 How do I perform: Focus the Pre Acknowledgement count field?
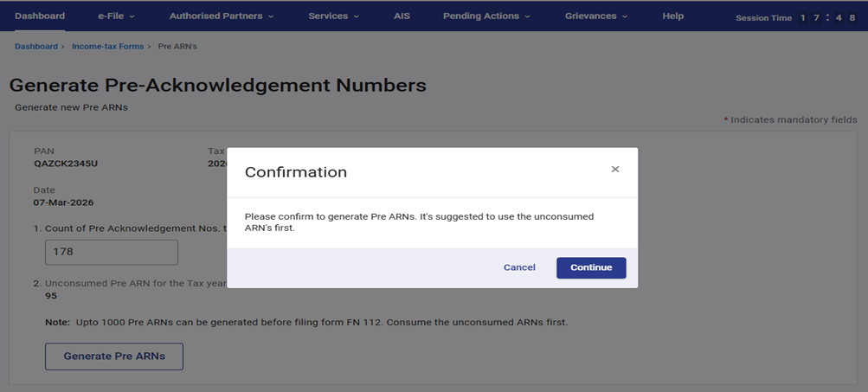pyautogui.click(x=111, y=253)
